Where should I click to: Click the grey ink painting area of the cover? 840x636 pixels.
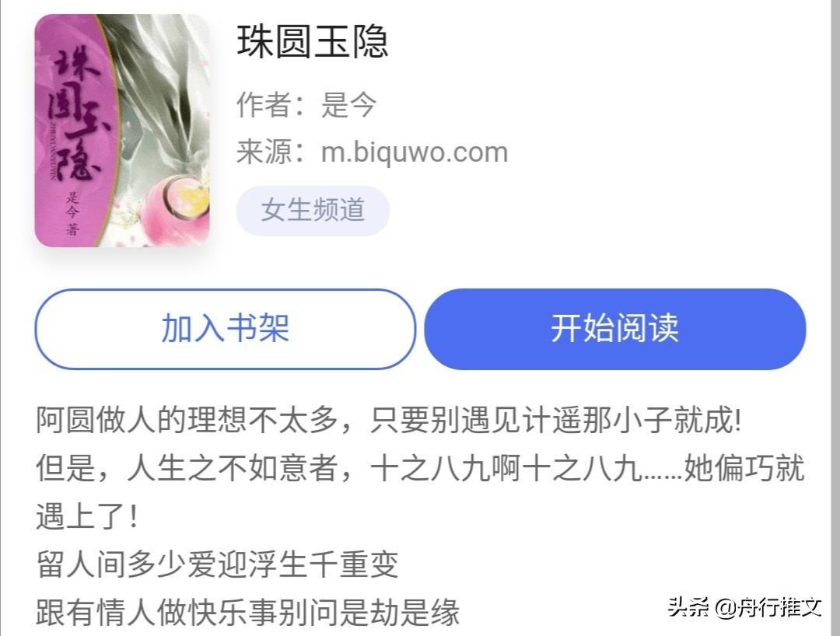161,91
